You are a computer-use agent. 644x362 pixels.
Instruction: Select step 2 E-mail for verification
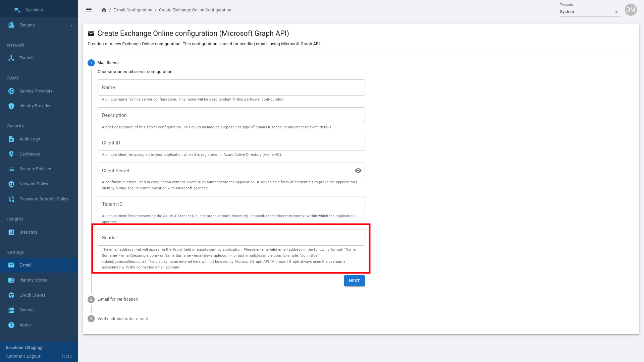click(x=117, y=299)
